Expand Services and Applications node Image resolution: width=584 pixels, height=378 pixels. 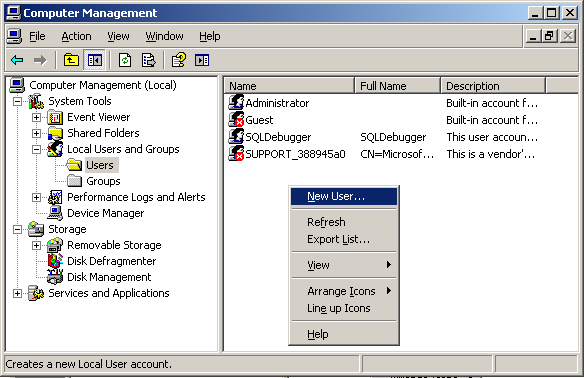coord(17,293)
